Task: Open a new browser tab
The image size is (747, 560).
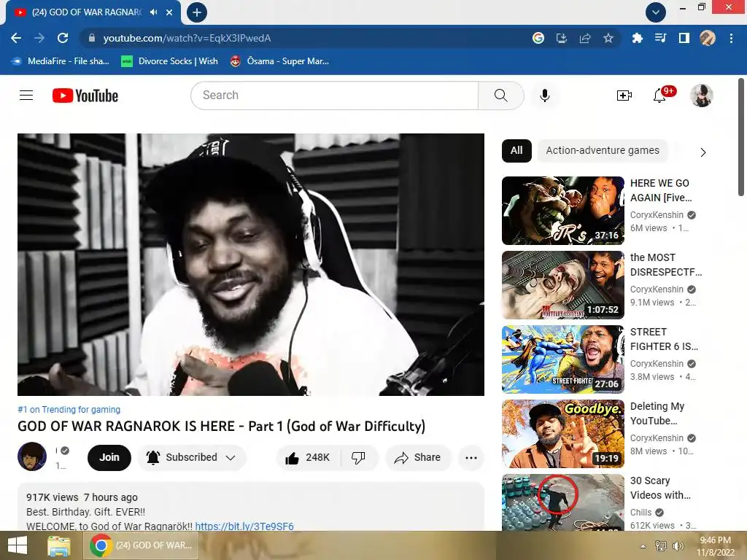Action: 197,12
